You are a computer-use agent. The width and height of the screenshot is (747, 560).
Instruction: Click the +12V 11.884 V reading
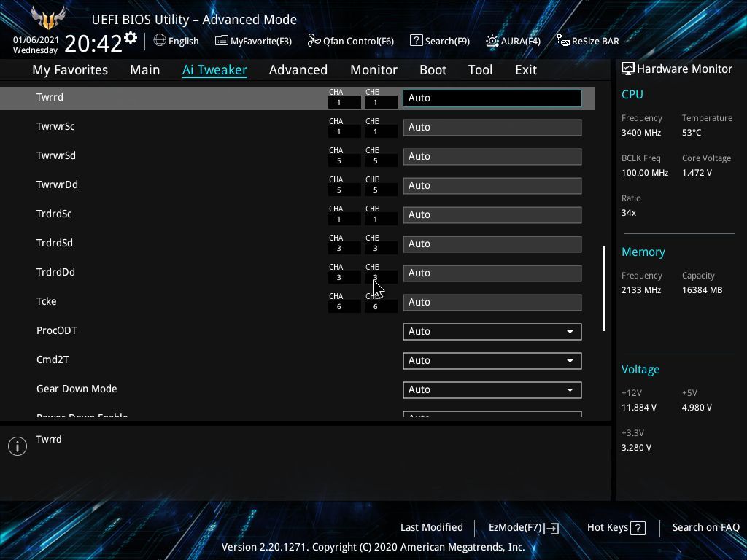click(638, 408)
